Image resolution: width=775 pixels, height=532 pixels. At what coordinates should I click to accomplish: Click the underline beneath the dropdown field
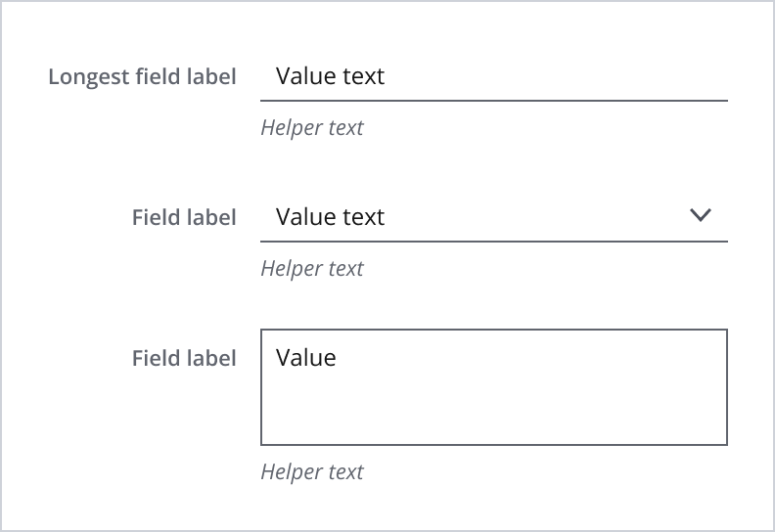click(493, 241)
